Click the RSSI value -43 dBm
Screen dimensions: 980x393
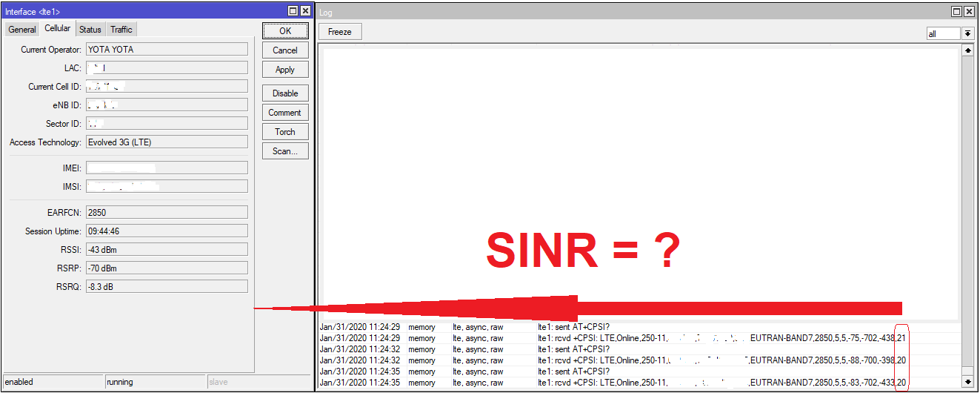167,249
